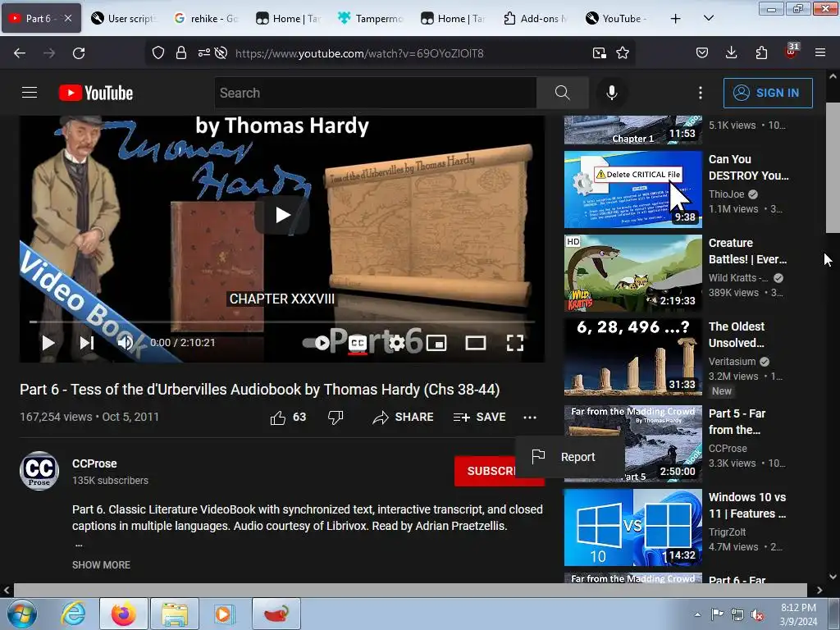This screenshot has width=840, height=630.
Task: Open the CCProse channel name link
Action: (94, 463)
